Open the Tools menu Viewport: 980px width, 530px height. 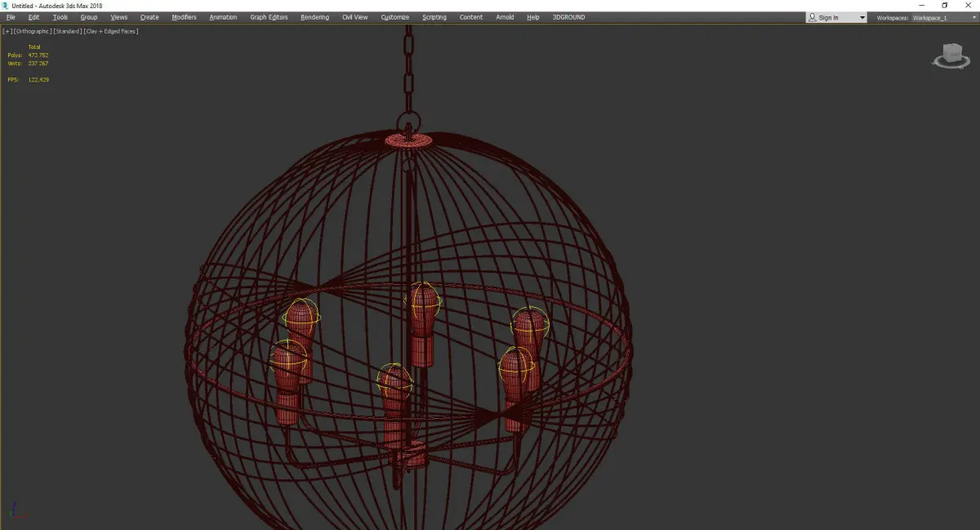(x=60, y=17)
